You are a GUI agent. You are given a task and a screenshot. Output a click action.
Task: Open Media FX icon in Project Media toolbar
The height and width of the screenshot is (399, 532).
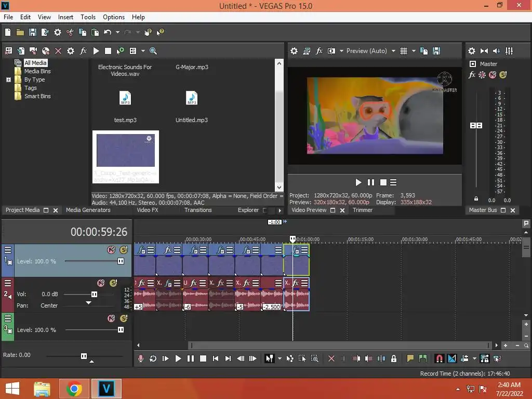point(83,51)
